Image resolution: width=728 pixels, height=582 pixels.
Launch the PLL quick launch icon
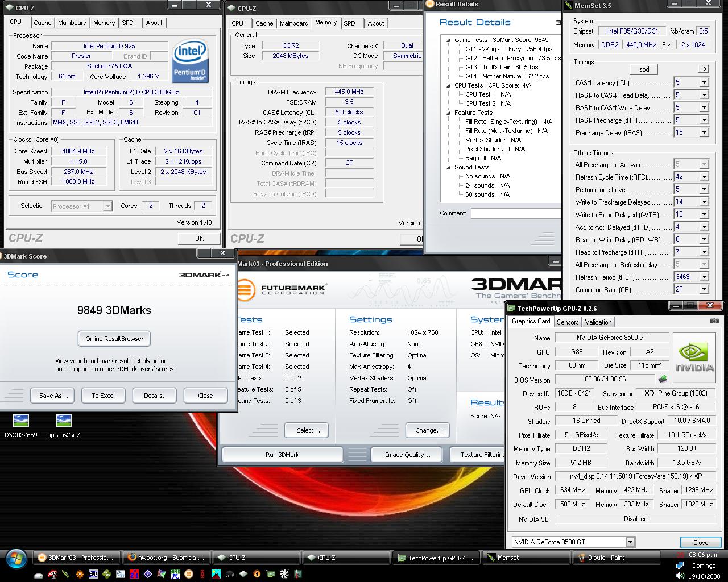pos(93,574)
